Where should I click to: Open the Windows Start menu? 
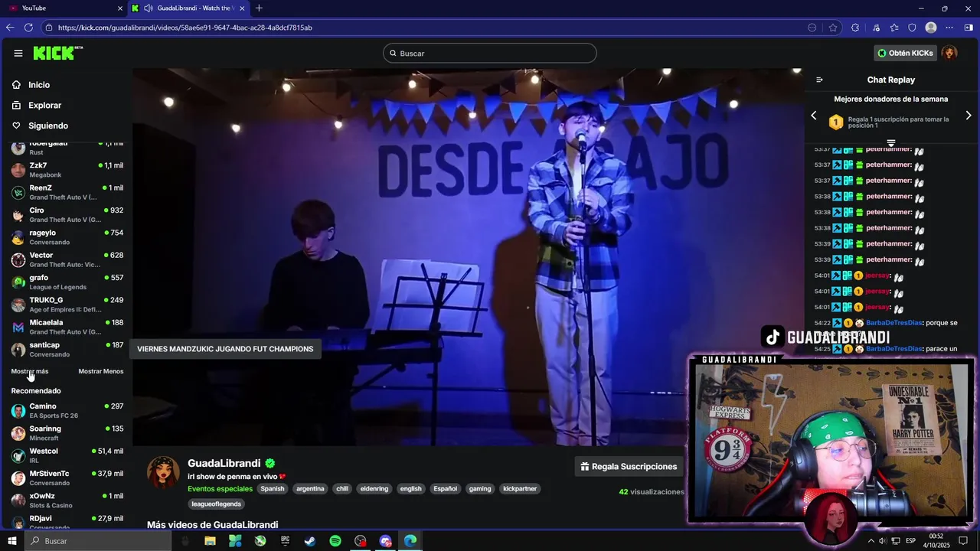click(12, 541)
